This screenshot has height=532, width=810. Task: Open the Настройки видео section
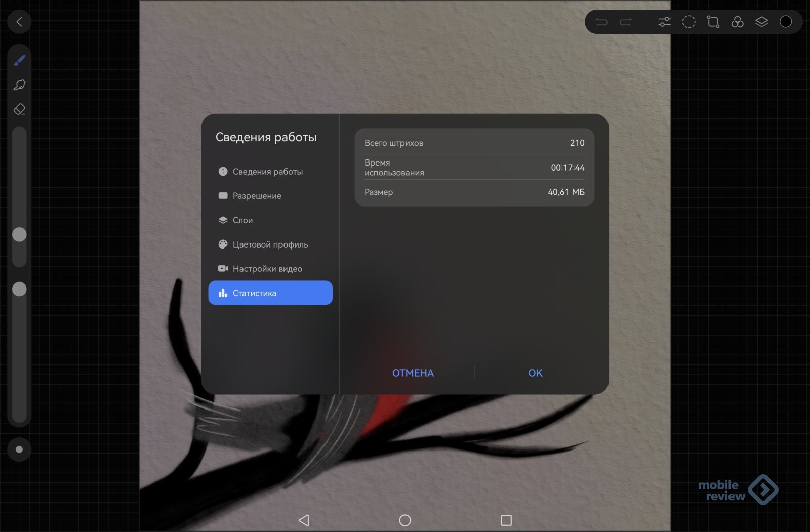point(270,269)
